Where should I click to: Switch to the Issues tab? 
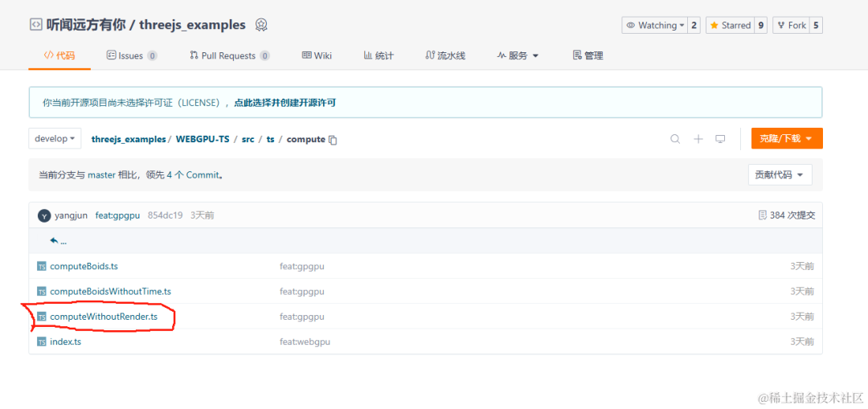[x=131, y=55]
